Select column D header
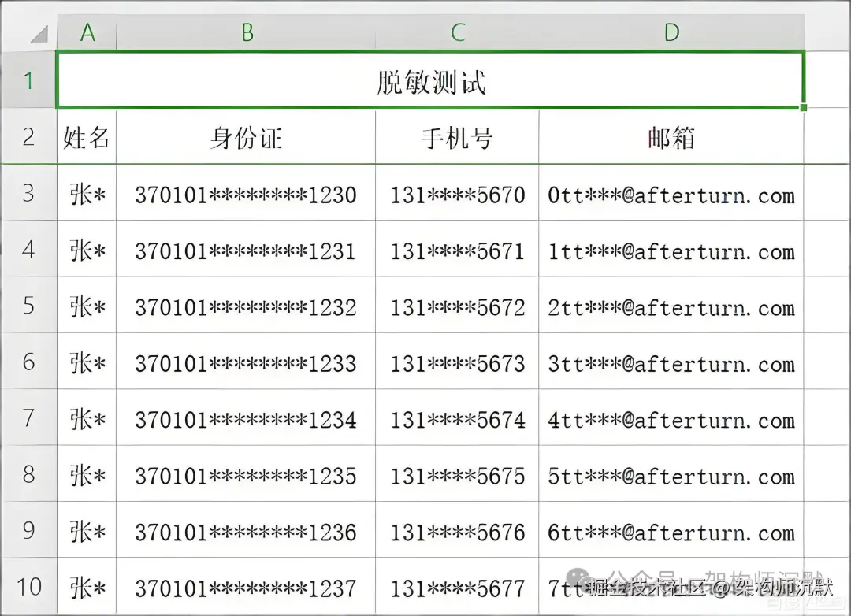 pos(671,32)
